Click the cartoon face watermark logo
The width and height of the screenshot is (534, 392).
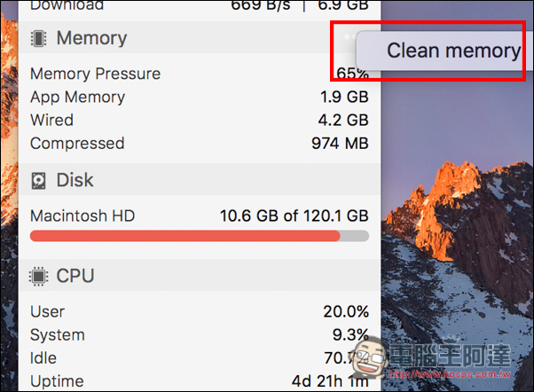pyautogui.click(x=370, y=357)
